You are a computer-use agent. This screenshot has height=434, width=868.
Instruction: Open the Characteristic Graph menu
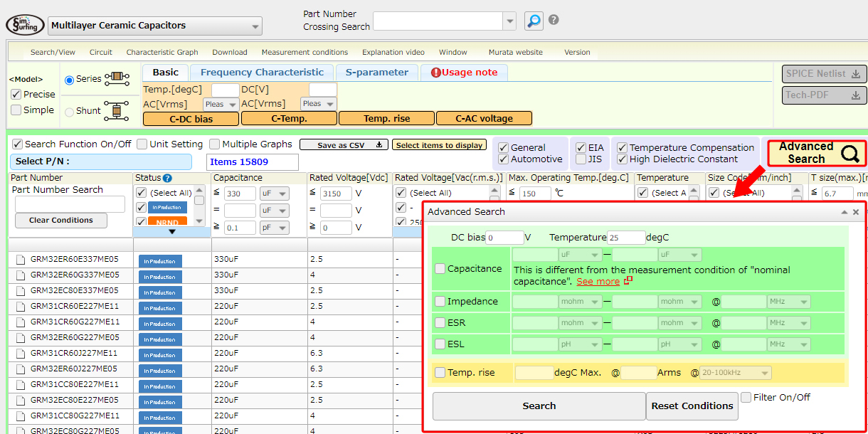(x=162, y=52)
